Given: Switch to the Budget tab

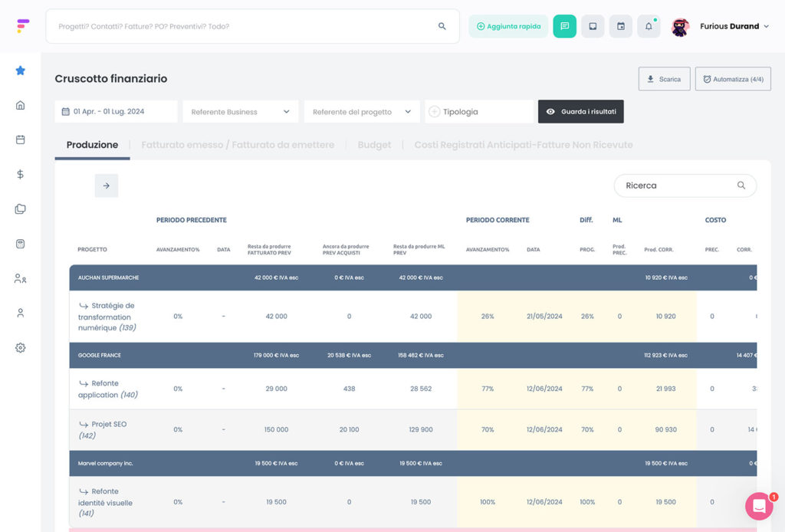Looking at the screenshot, I should point(374,145).
